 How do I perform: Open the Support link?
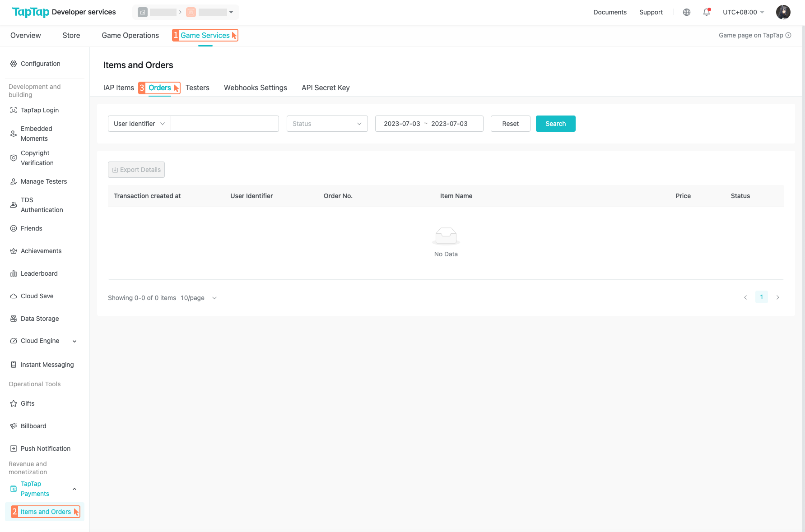pyautogui.click(x=651, y=12)
